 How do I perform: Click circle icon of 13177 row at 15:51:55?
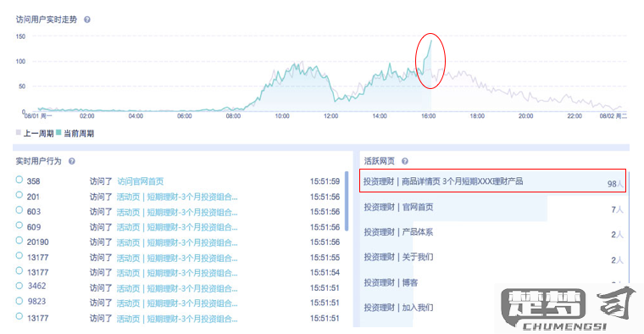pos(19,255)
